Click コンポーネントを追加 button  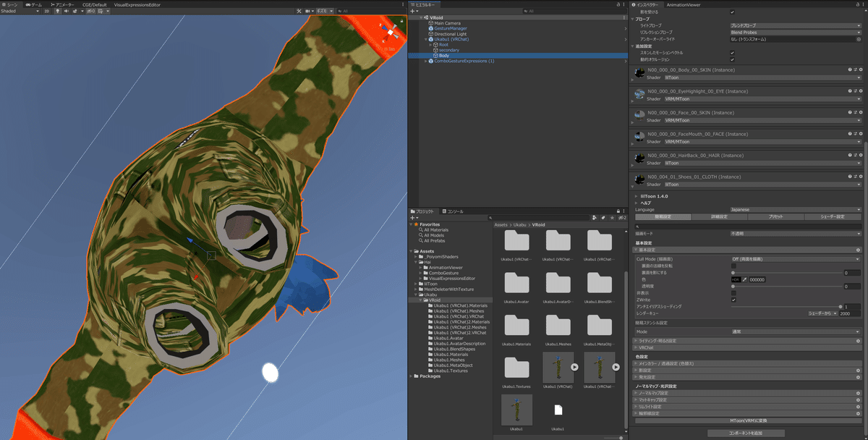coord(745,433)
